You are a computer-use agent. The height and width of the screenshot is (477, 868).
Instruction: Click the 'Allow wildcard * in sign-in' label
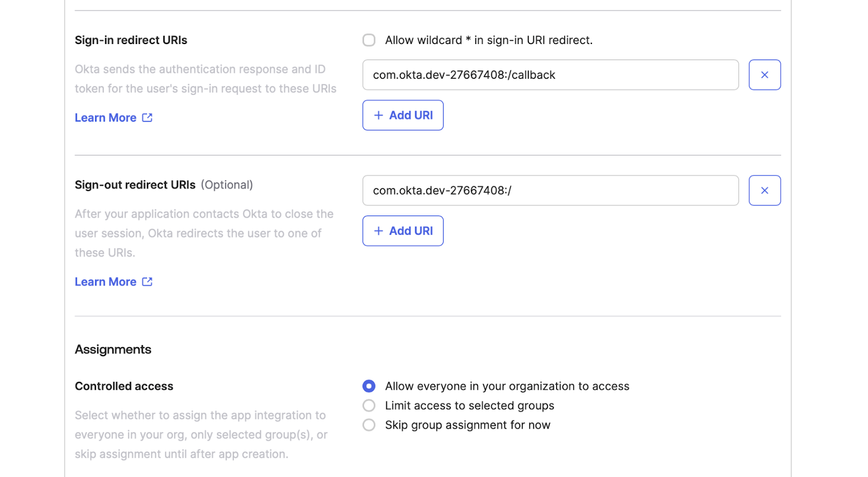tap(488, 40)
